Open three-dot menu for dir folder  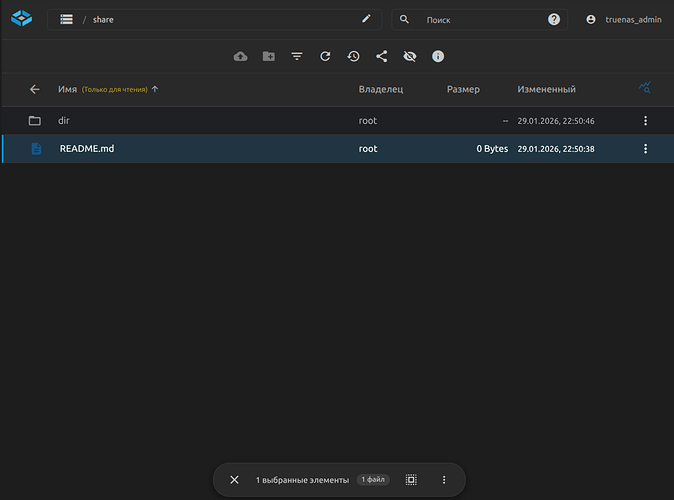645,121
